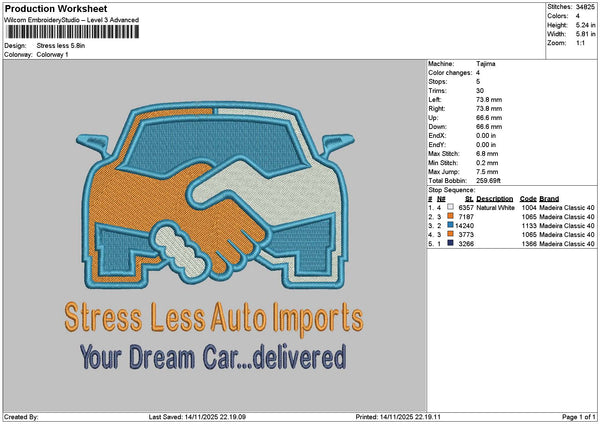Click the Machine value Tajima
The height and width of the screenshot is (424, 600).
(487, 63)
